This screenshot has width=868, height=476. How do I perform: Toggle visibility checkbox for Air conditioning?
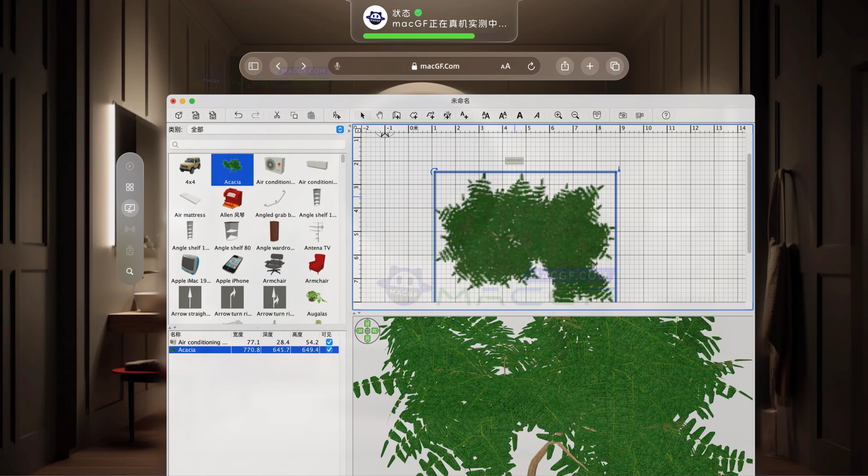(x=329, y=342)
